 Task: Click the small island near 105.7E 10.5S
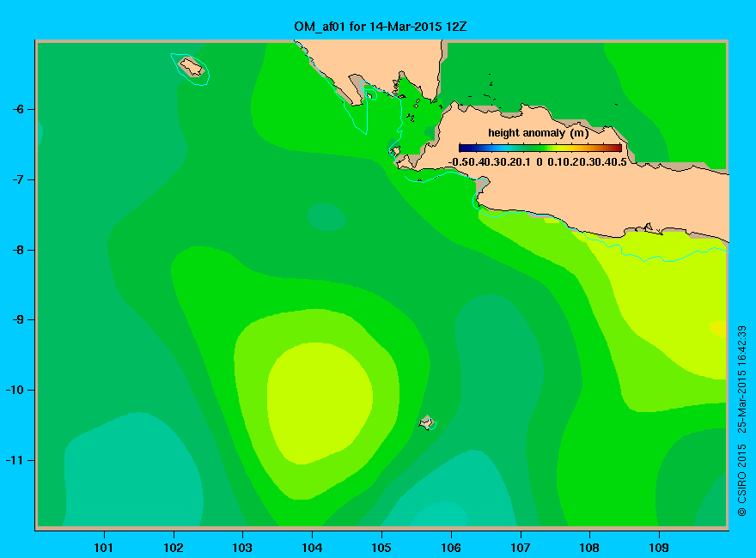click(427, 422)
